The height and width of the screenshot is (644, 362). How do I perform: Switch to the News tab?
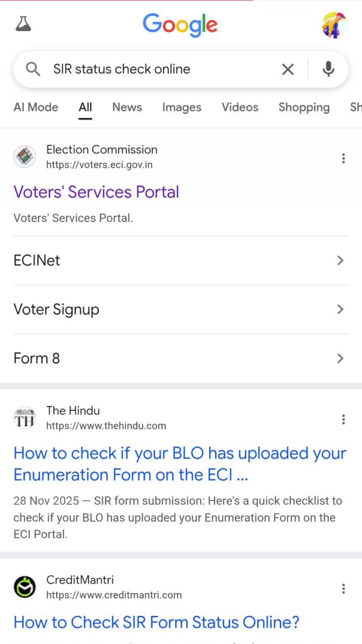point(126,108)
